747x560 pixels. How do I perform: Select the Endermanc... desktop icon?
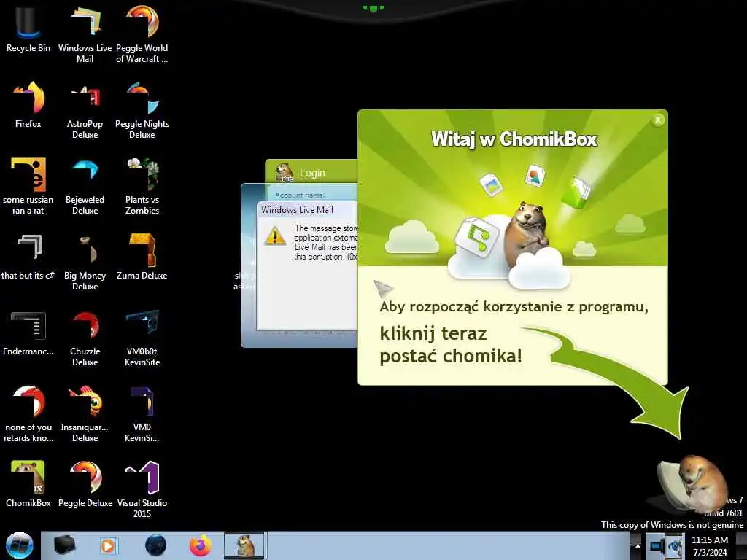point(28,332)
